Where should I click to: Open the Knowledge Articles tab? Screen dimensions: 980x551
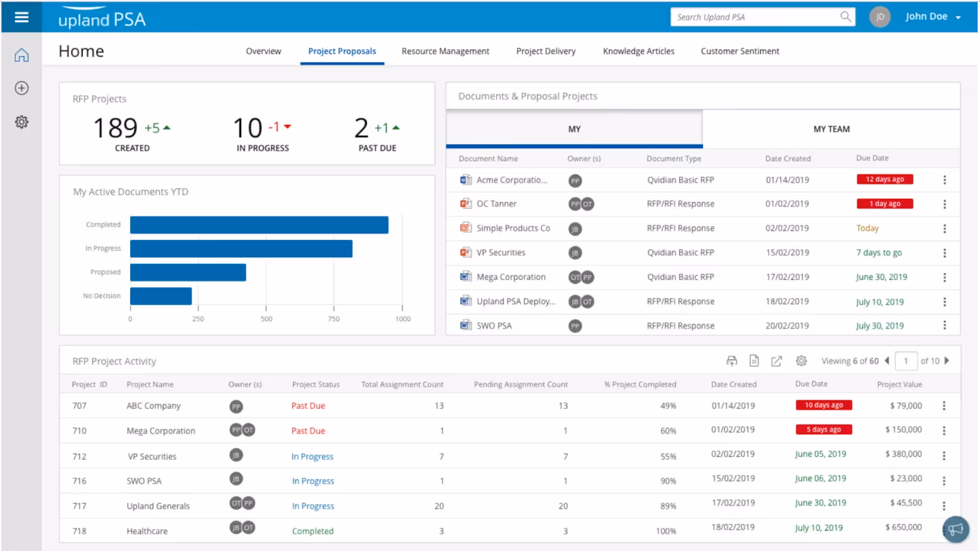click(x=639, y=51)
